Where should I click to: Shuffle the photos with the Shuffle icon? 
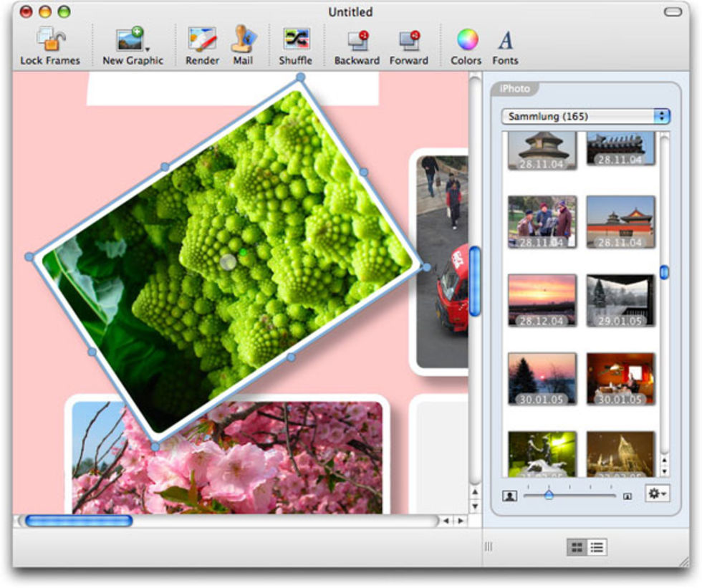click(x=295, y=40)
